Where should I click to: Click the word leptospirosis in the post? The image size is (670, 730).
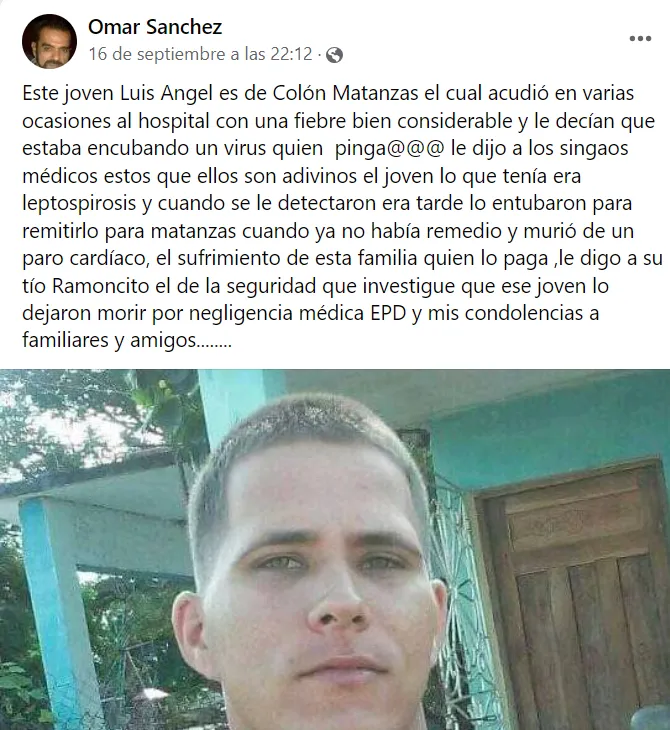(79, 204)
